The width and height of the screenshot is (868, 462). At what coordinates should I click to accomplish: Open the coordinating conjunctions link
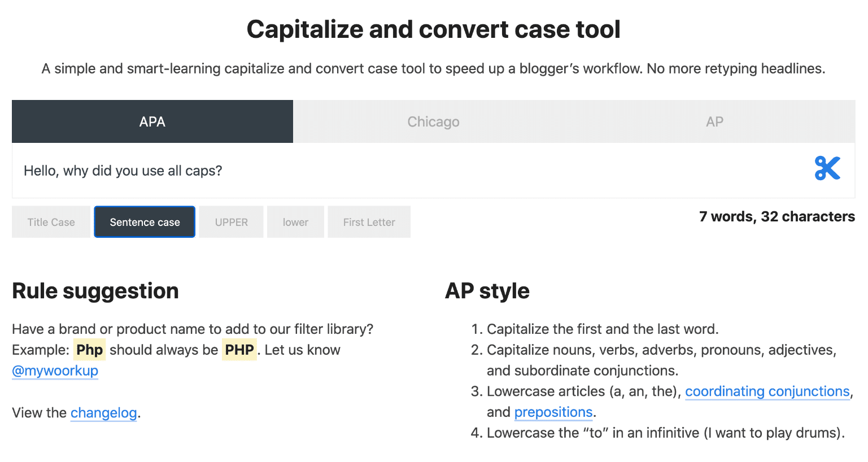767,391
